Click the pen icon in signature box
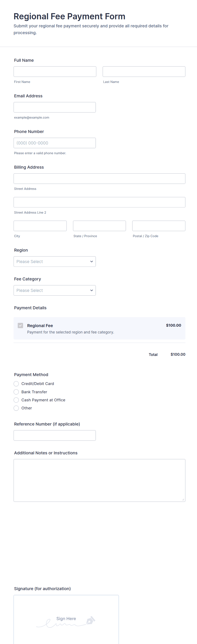Image resolution: width=197 pixels, height=644 pixels. 90,620
